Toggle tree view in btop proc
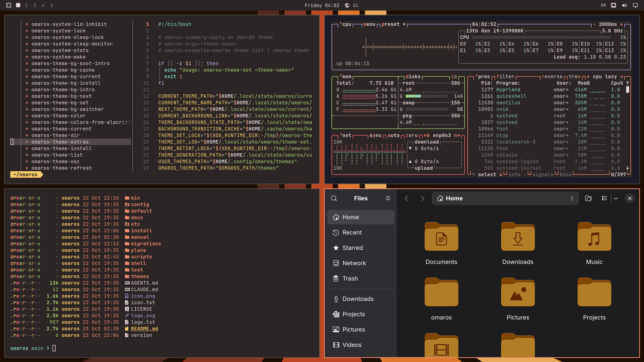Image resolution: width=644 pixels, height=362 pixels. click(575, 77)
